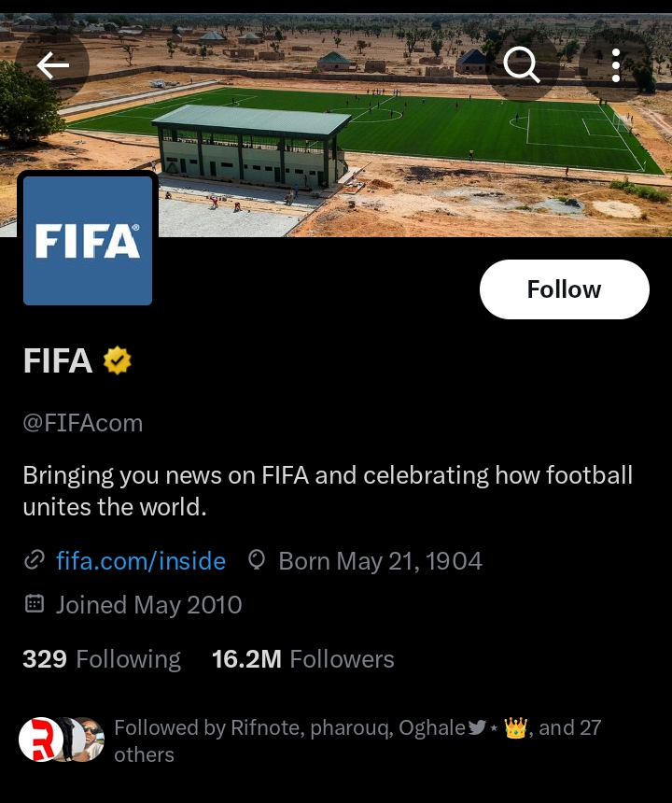Click the FIFA display name
Screen dimensions: 672x803
point(58,360)
